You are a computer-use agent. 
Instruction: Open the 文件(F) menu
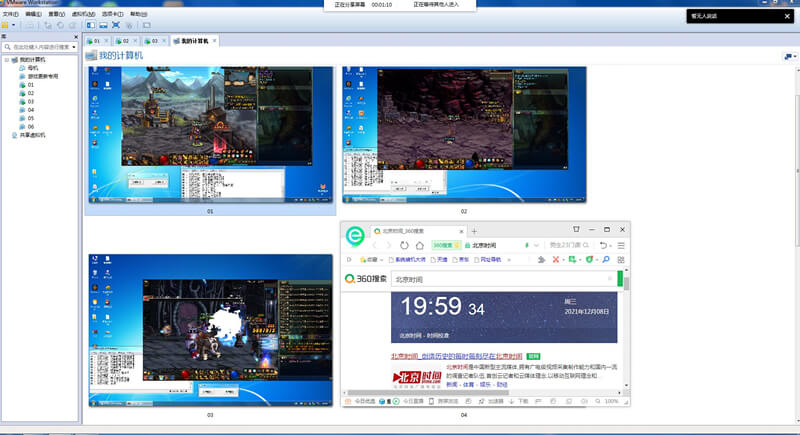pyautogui.click(x=10, y=14)
